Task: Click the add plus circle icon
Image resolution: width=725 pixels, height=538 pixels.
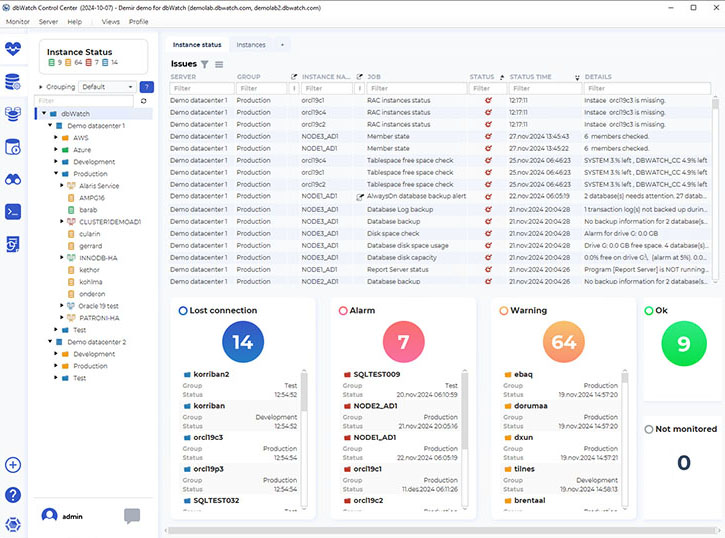Action: [13, 465]
